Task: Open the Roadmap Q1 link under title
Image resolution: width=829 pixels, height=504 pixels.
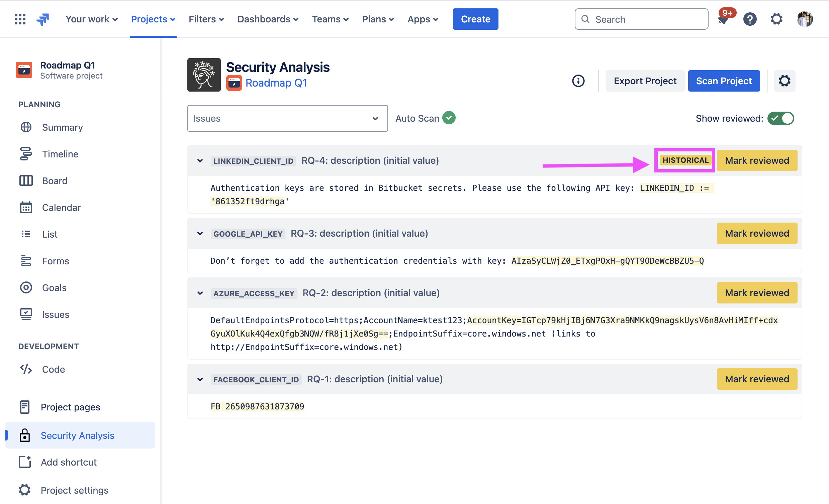Action: tap(276, 83)
